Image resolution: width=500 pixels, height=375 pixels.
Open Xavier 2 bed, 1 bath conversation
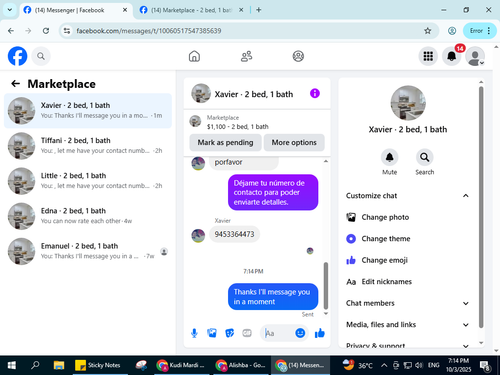point(88,111)
